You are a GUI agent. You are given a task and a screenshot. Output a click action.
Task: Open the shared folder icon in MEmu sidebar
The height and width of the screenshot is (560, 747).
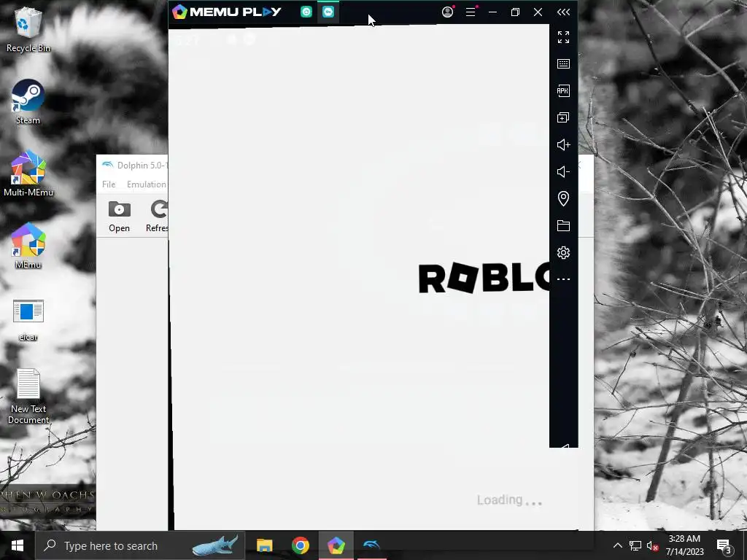563,226
